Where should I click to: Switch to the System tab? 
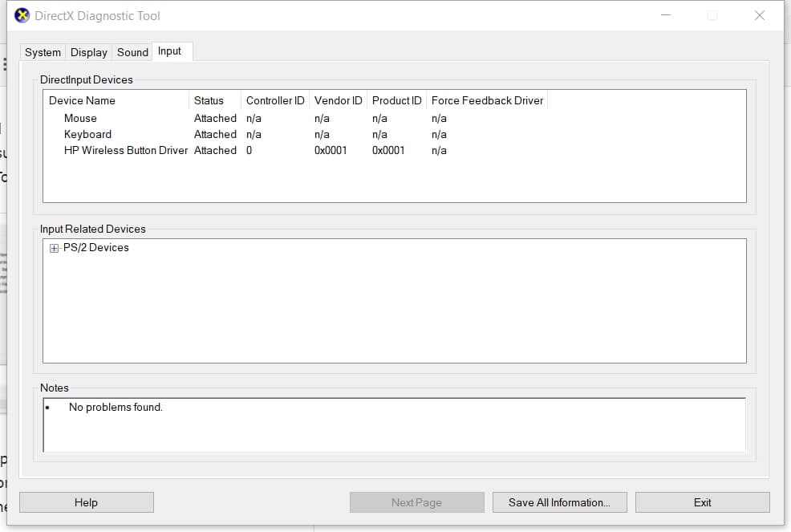tap(43, 52)
